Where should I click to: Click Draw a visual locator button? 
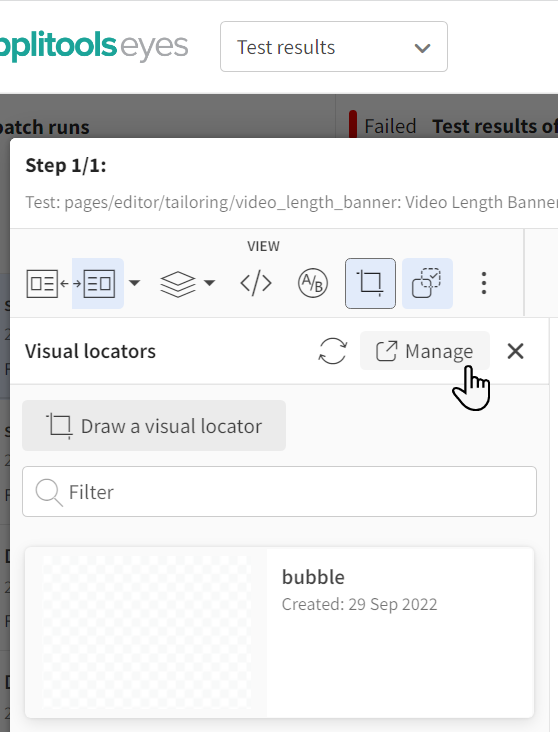pos(154,426)
